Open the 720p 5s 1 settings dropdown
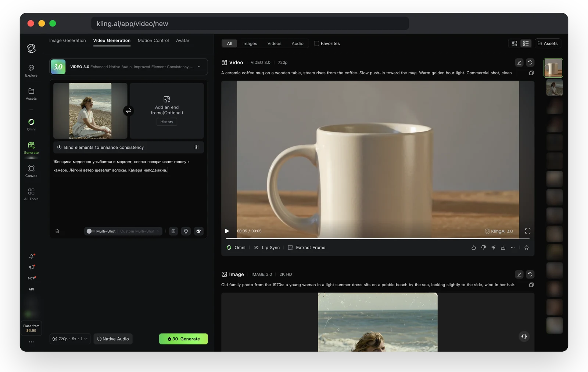This screenshot has height=372, width=588. (70, 339)
